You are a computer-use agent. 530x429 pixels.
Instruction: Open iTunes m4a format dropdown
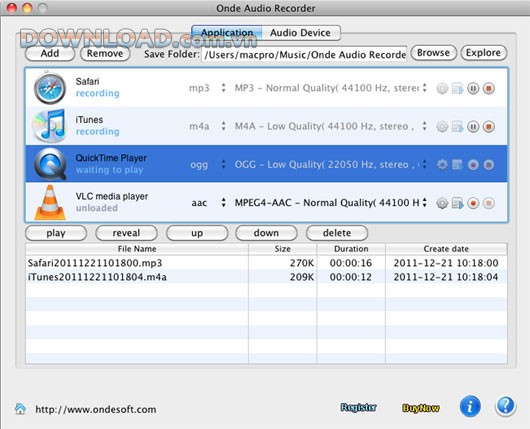pos(207,126)
